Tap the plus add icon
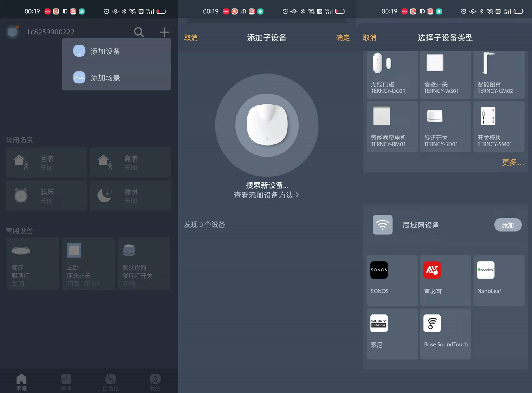 [x=164, y=32]
